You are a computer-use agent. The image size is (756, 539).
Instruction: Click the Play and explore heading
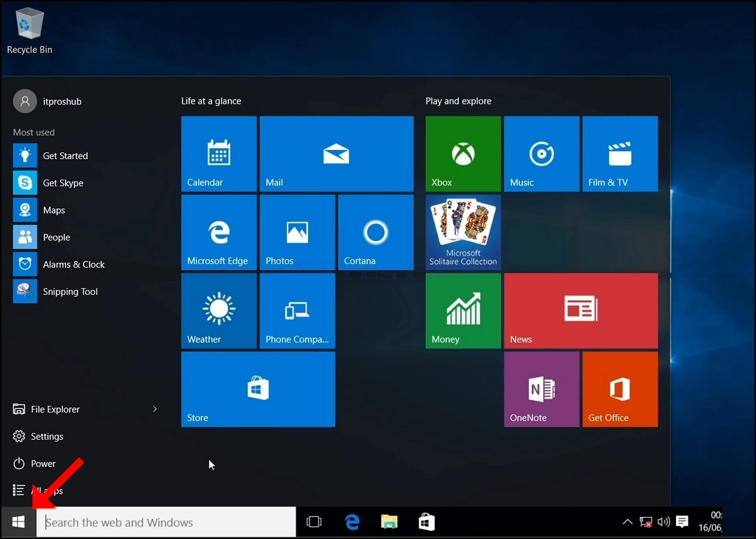[x=458, y=101]
